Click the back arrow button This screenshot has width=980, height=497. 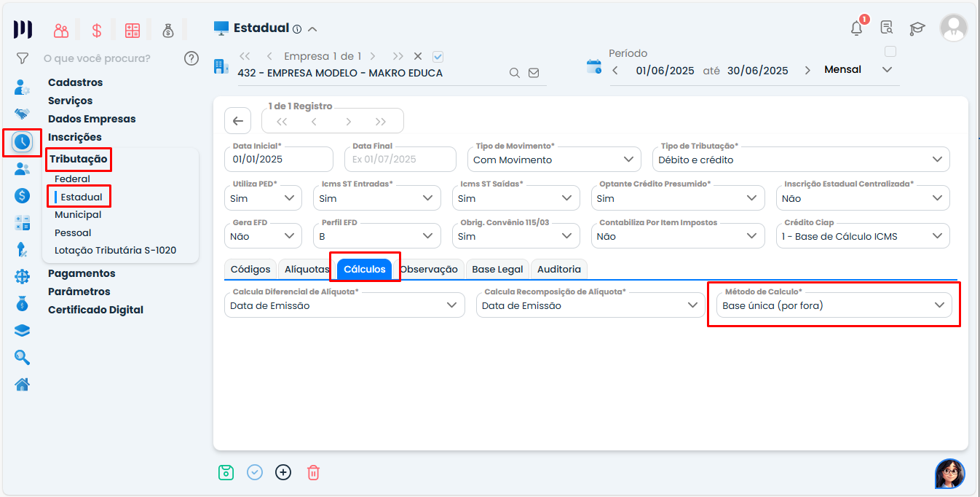[238, 121]
